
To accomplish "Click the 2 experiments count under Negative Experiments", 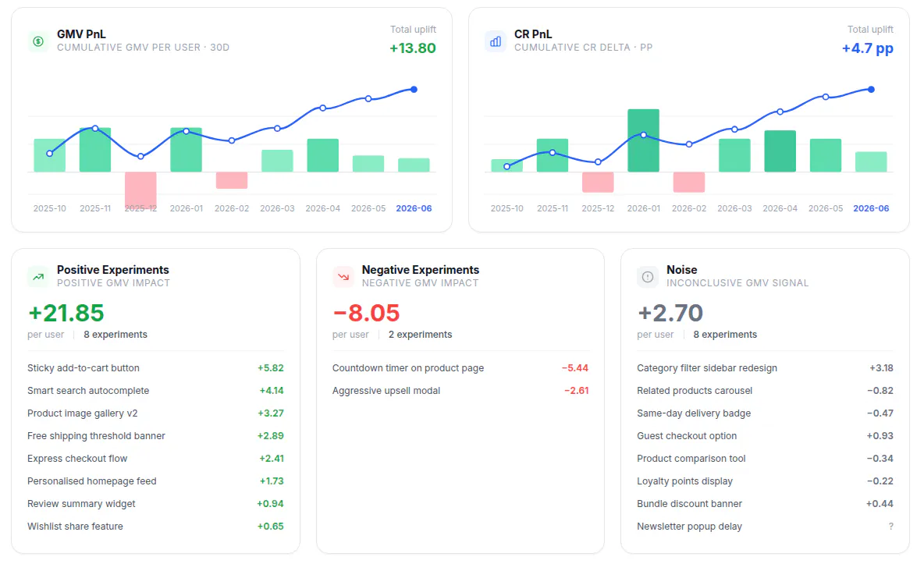I will [x=420, y=335].
